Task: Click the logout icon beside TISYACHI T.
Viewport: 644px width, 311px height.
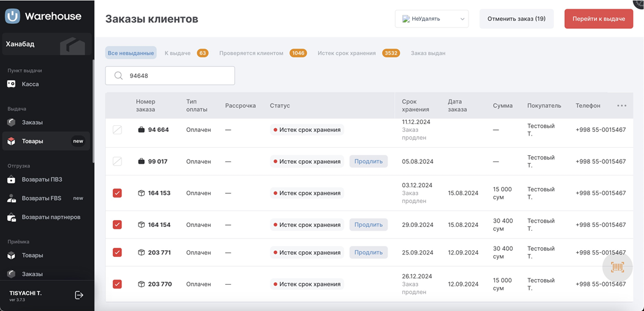Action: 79,295
